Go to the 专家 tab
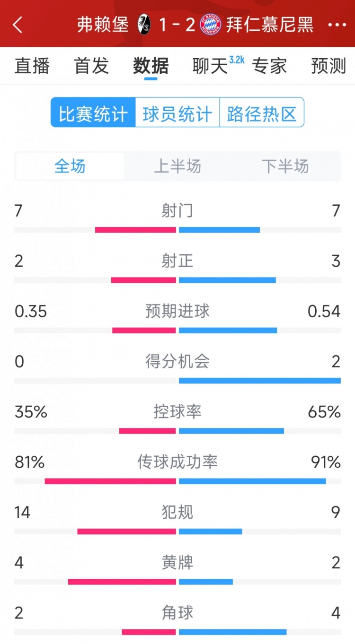Screen dimensions: 355x644 (269, 66)
